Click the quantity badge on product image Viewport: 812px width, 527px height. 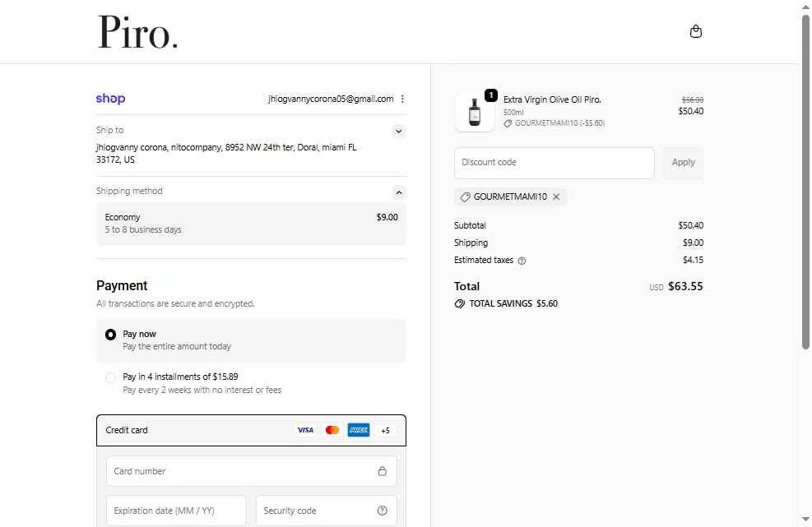[491, 95]
